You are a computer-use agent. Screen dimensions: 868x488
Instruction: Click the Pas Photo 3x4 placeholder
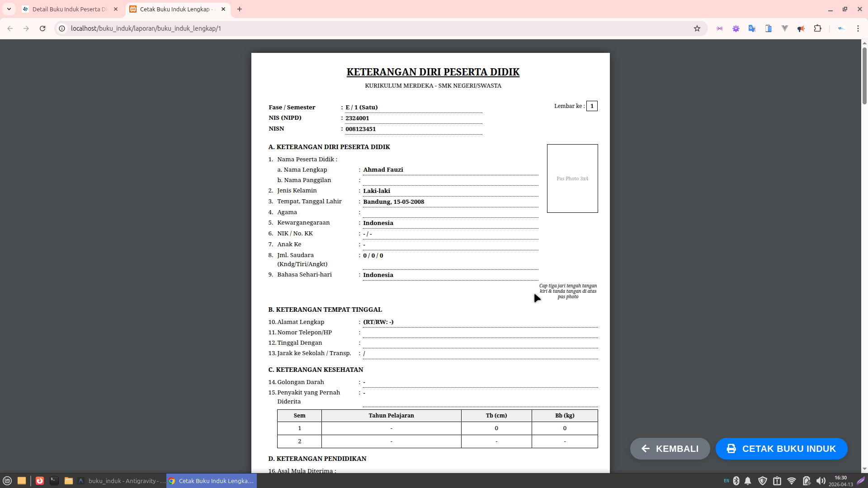click(x=572, y=178)
